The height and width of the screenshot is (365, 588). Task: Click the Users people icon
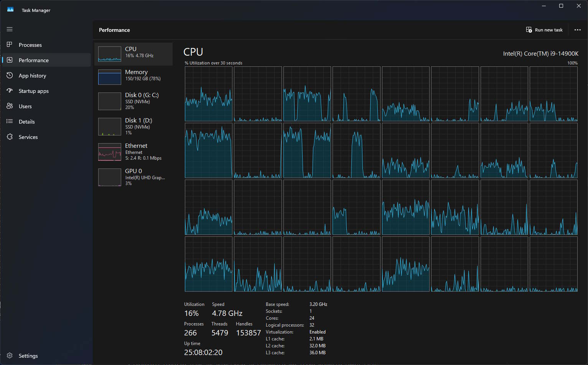click(x=10, y=106)
